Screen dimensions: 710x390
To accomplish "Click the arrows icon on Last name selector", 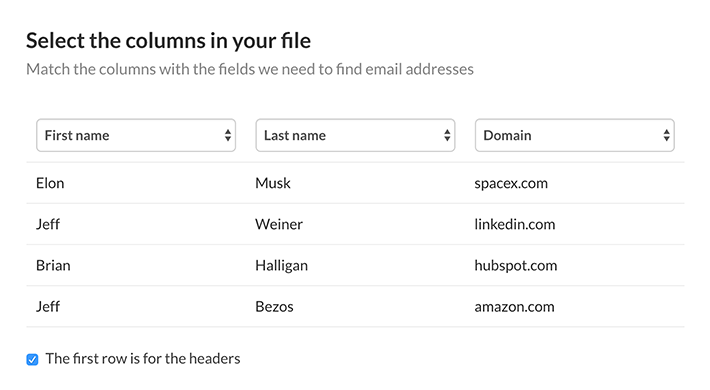I will (447, 135).
